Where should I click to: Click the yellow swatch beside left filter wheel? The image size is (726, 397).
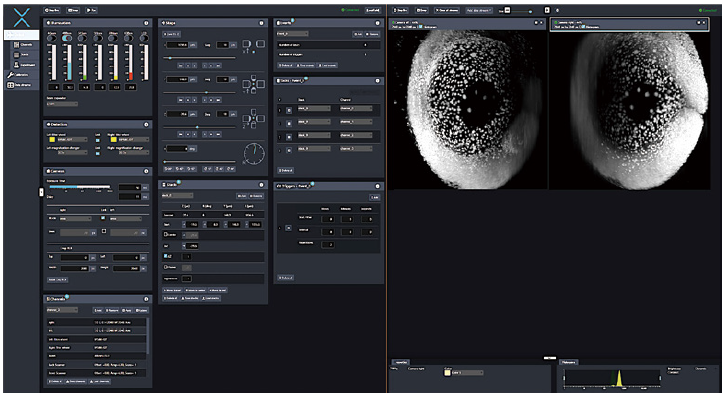pyautogui.click(x=51, y=139)
